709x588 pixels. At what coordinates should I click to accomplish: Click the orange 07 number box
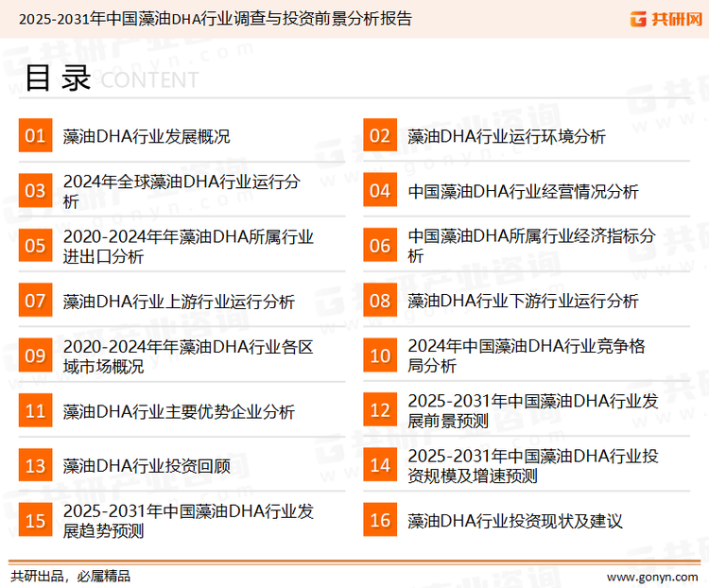35,301
